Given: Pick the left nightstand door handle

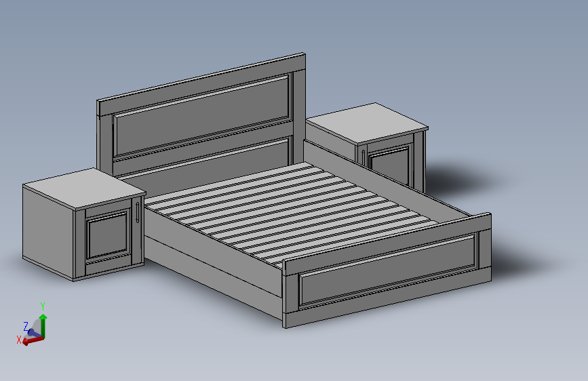Looking at the screenshot, I should 138,212.
